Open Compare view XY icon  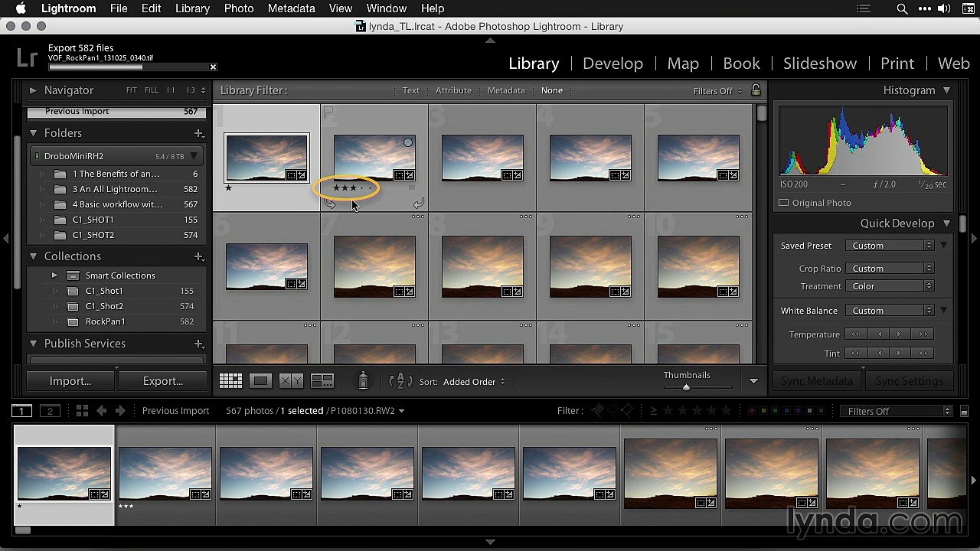[x=291, y=381]
